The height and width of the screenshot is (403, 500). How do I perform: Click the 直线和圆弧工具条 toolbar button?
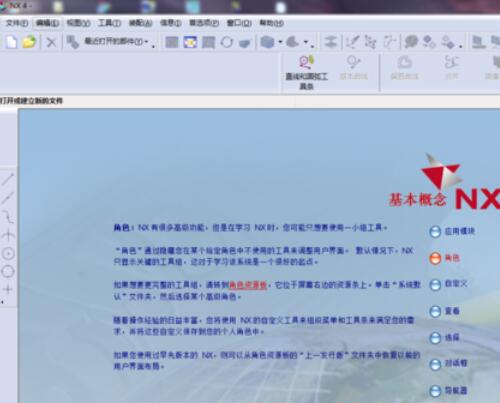[x=306, y=72]
